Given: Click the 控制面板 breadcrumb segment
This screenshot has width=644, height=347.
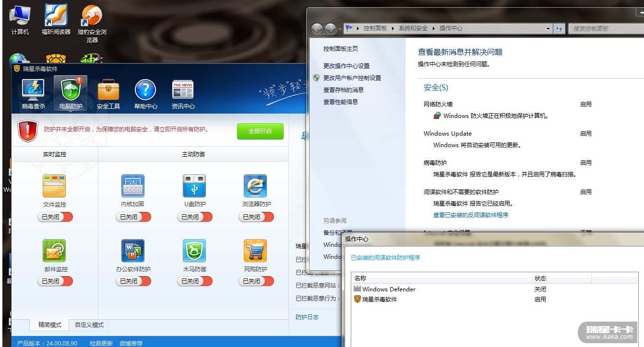Looking at the screenshot, I should [375, 28].
